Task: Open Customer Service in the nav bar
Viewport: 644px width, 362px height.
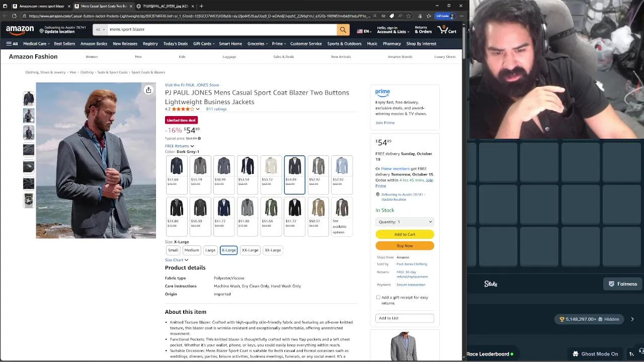Action: [x=306, y=44]
